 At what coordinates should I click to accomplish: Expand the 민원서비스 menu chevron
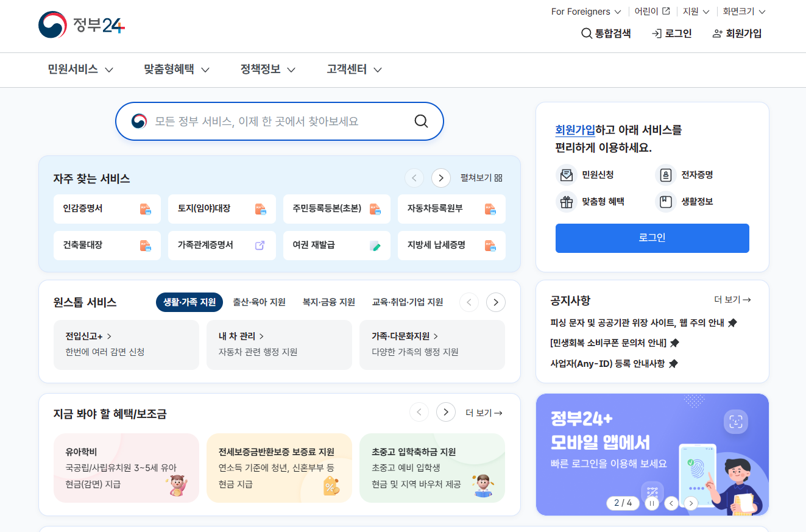110,69
